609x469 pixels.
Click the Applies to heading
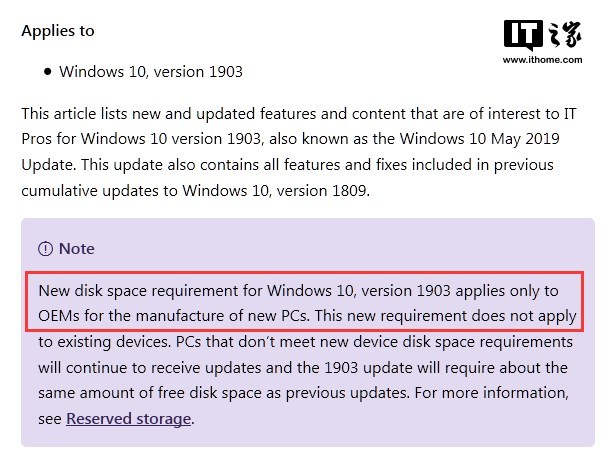58,31
